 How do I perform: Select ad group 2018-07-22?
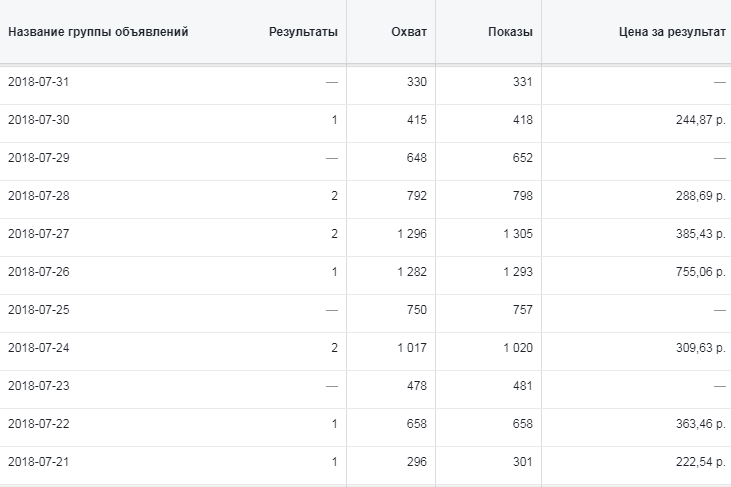[39, 424]
